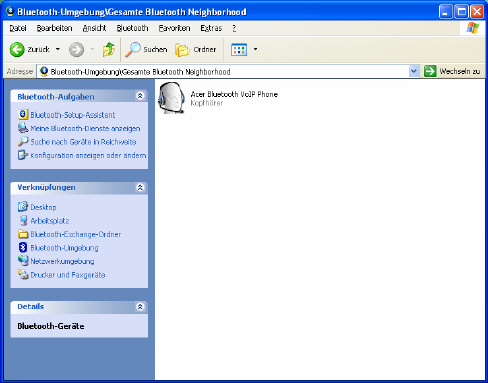The image size is (488, 383).
Task: Expand the address bar dropdown
Action: tap(414, 71)
